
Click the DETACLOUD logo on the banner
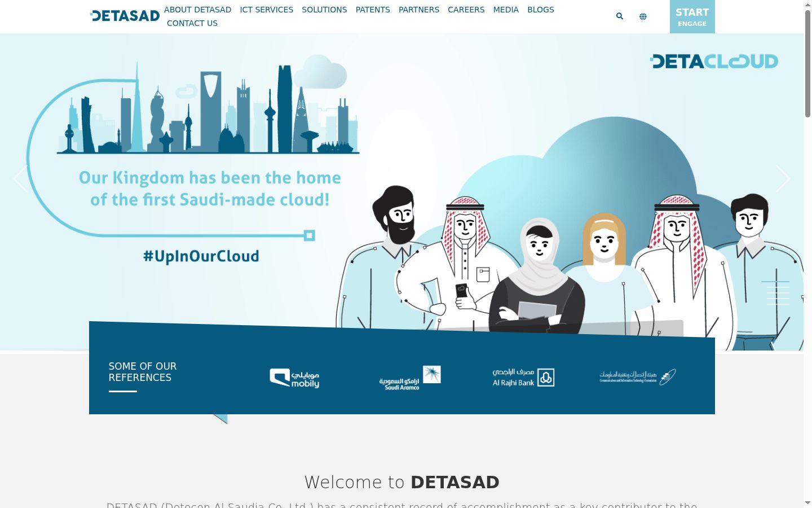pyautogui.click(x=714, y=61)
